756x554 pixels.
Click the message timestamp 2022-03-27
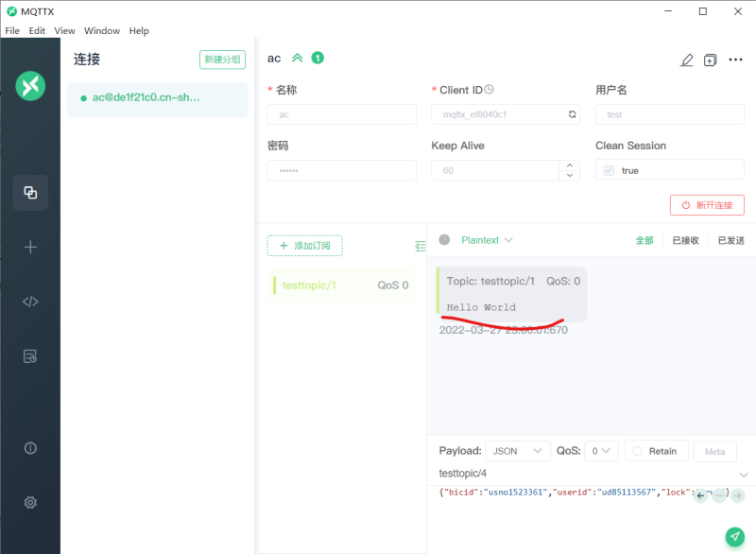pyautogui.click(x=504, y=330)
